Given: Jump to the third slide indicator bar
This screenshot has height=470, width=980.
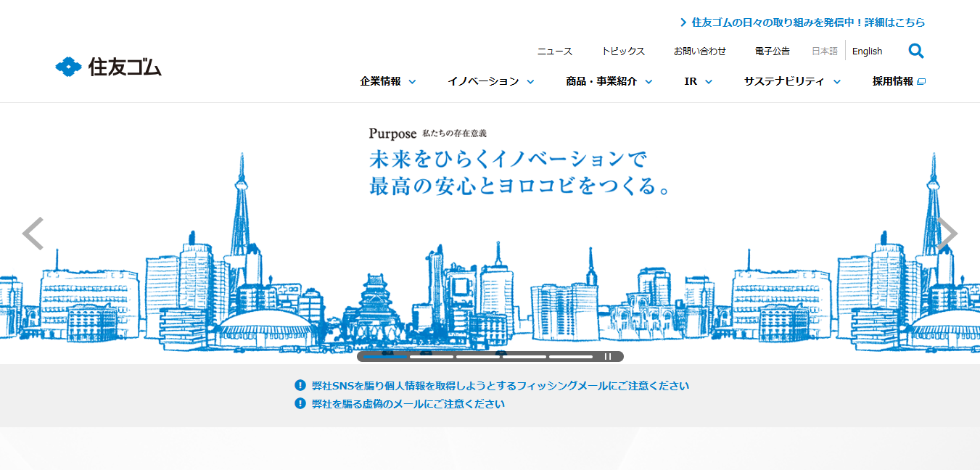Looking at the screenshot, I should (x=478, y=356).
